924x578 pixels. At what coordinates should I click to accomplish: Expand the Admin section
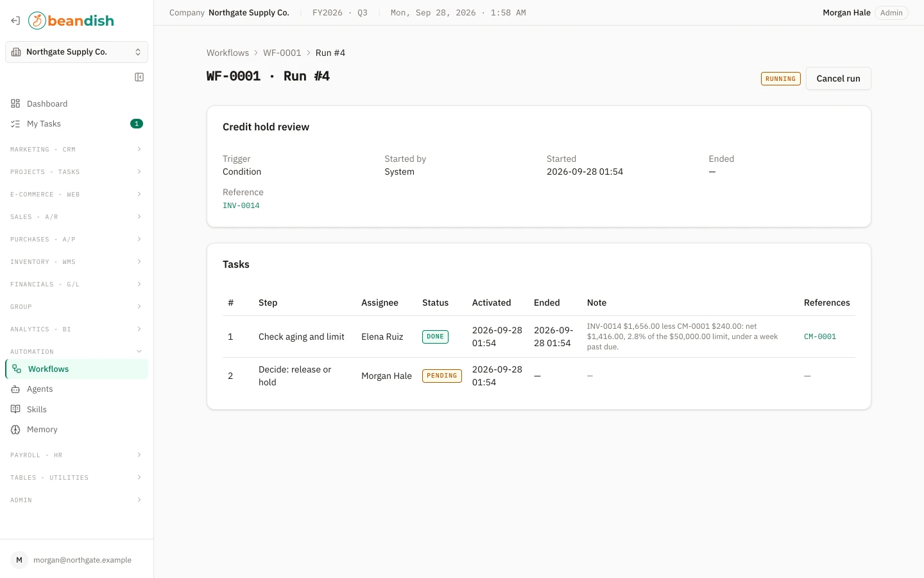pyautogui.click(x=76, y=500)
